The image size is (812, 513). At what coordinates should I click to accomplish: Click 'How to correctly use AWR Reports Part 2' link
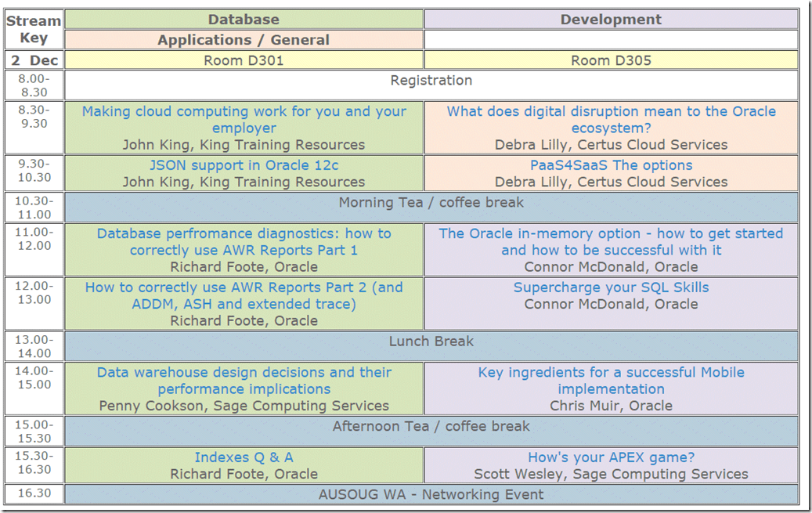point(244,287)
